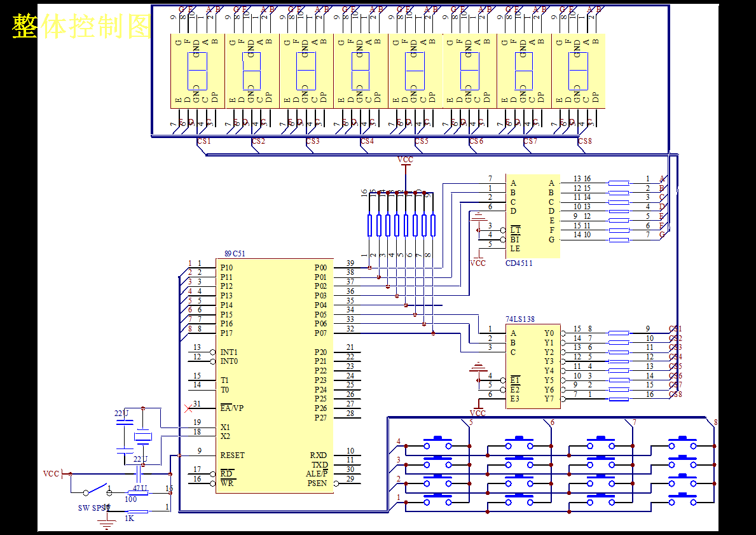Click the RESET pin label on 89C51

(x=232, y=455)
